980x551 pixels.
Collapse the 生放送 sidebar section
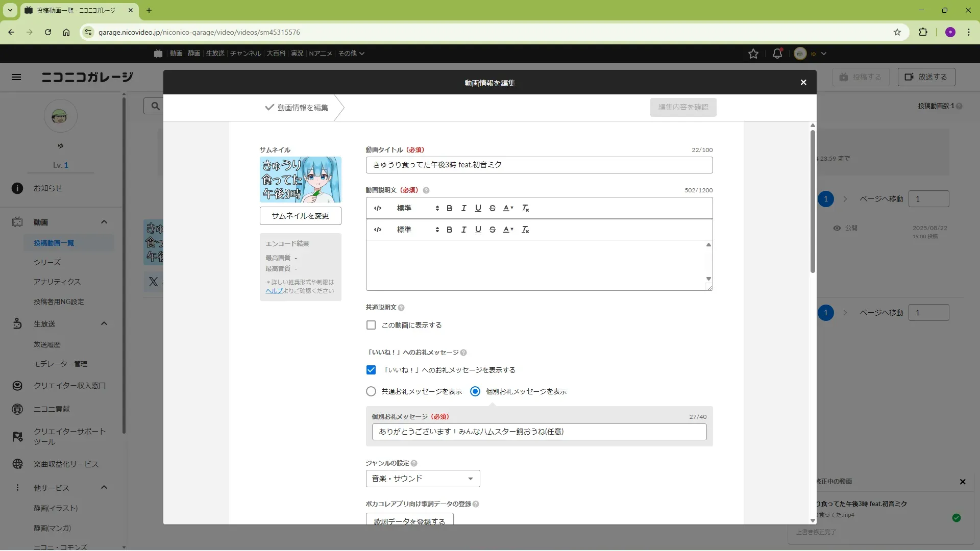[x=104, y=323]
